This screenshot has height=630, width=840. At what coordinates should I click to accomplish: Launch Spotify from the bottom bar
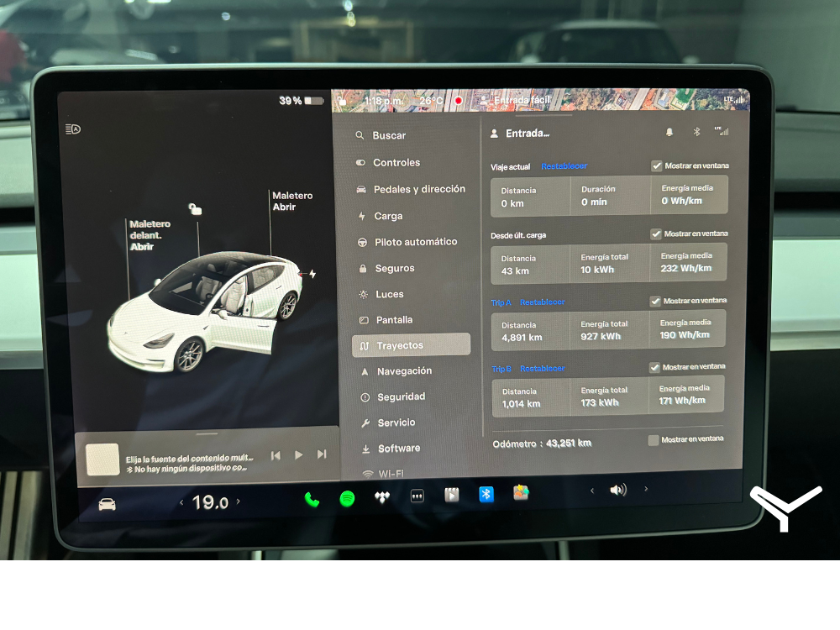(347, 498)
